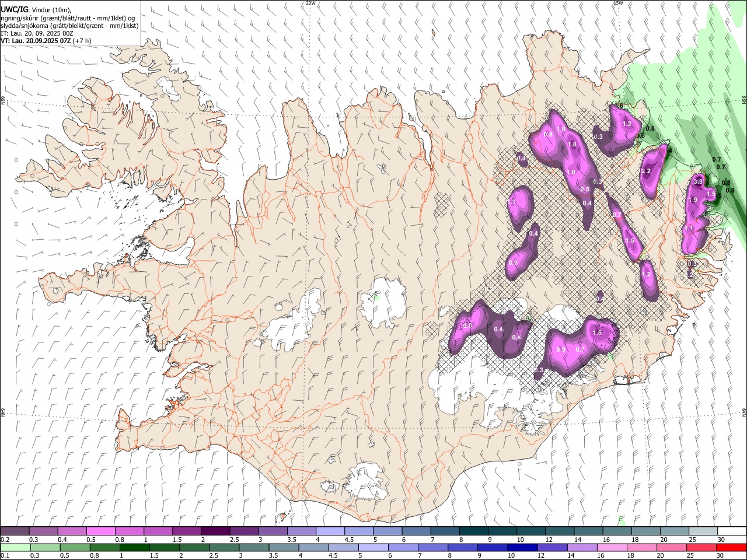
Task: Pick the top-row swatch between 0.2 and 0.3
Action: point(15,531)
